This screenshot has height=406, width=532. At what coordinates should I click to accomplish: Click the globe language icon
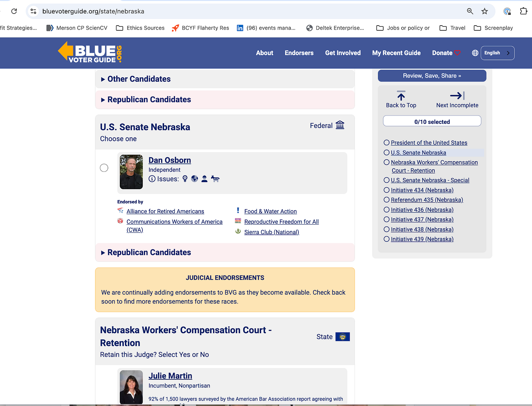click(475, 53)
